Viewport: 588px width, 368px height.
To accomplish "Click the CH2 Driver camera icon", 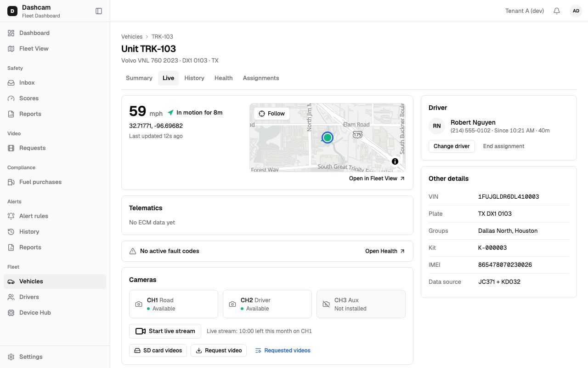I will coord(232,304).
